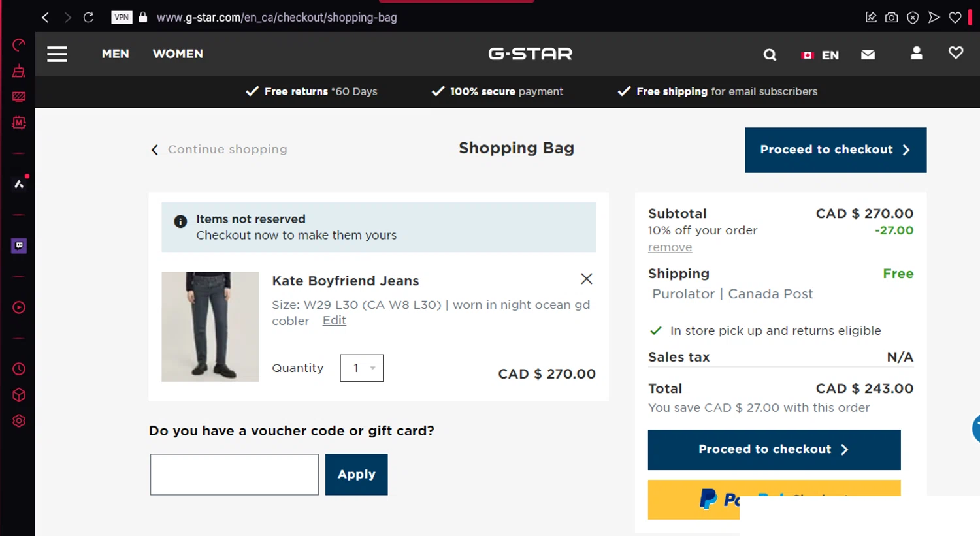This screenshot has height=536, width=980.
Task: Click the info icon in Items not reserved notice
Action: coord(180,221)
